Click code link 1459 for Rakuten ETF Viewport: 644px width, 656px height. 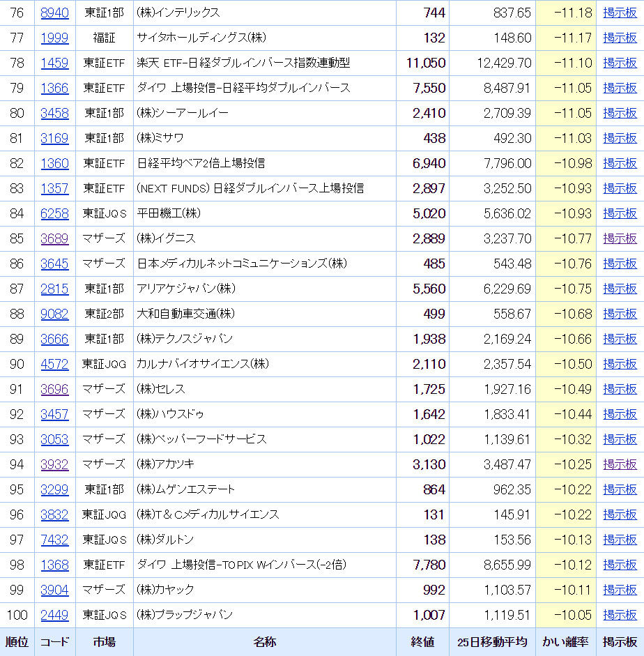click(54, 63)
